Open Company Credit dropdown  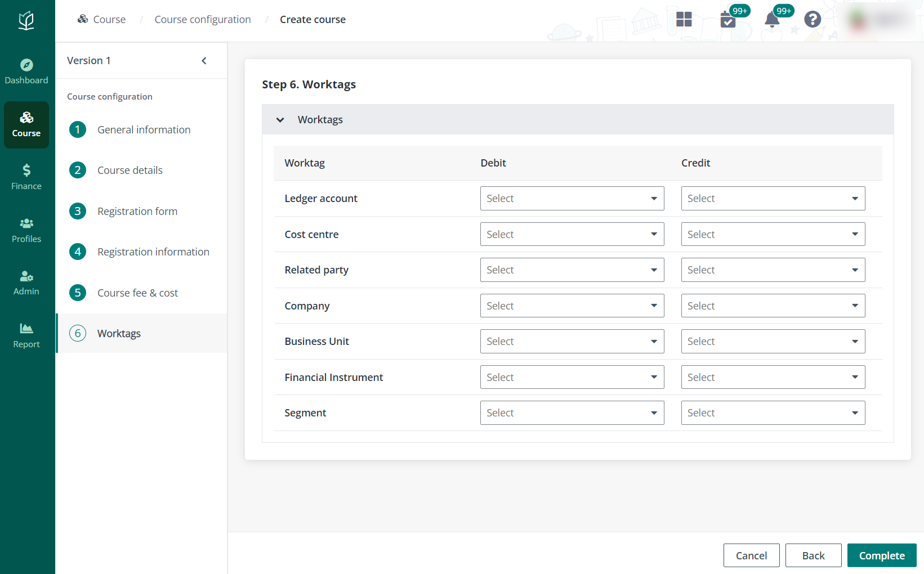click(x=773, y=306)
